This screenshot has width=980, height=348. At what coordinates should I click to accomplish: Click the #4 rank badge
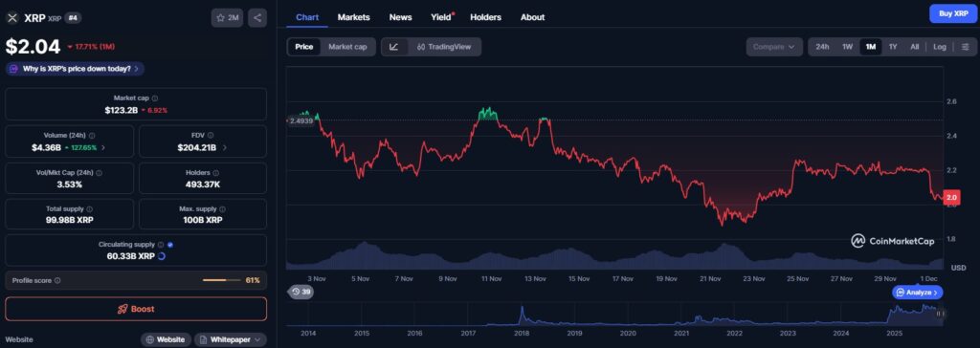(73, 18)
